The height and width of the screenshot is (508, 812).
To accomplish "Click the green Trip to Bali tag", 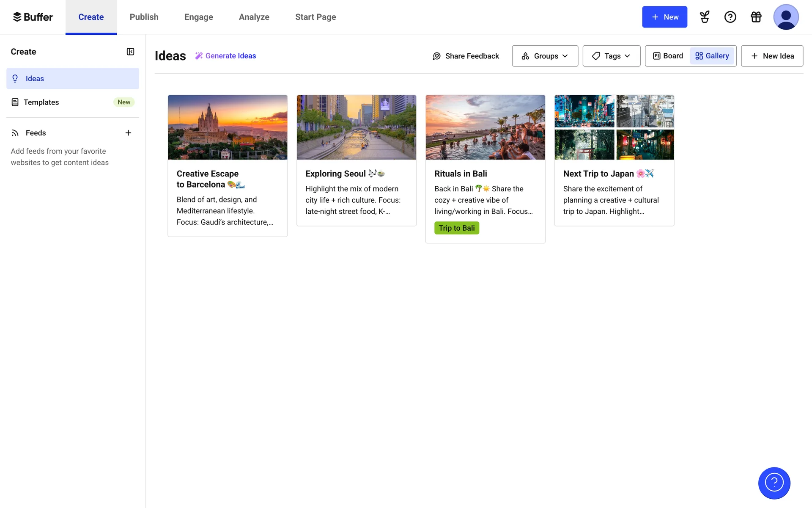I will [x=456, y=228].
